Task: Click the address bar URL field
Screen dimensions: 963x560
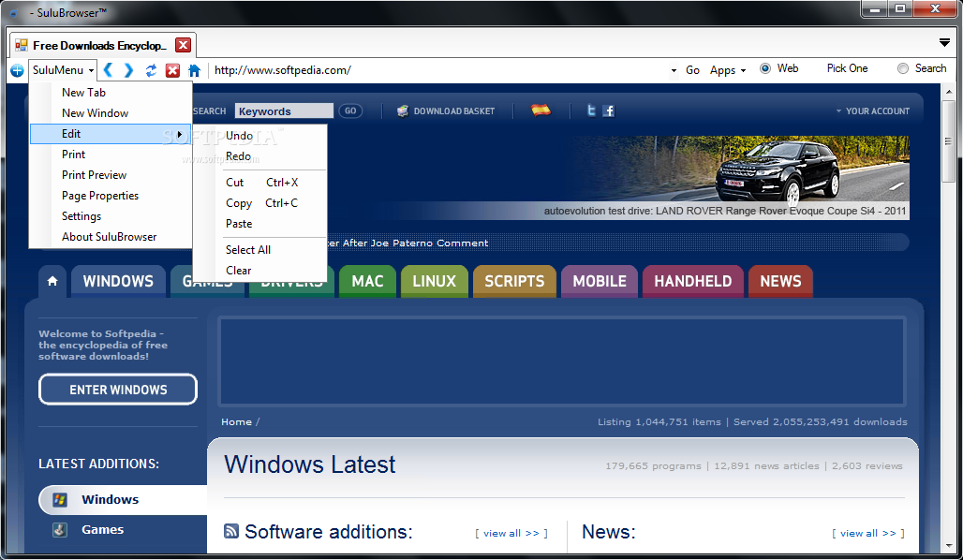Action: click(438, 70)
